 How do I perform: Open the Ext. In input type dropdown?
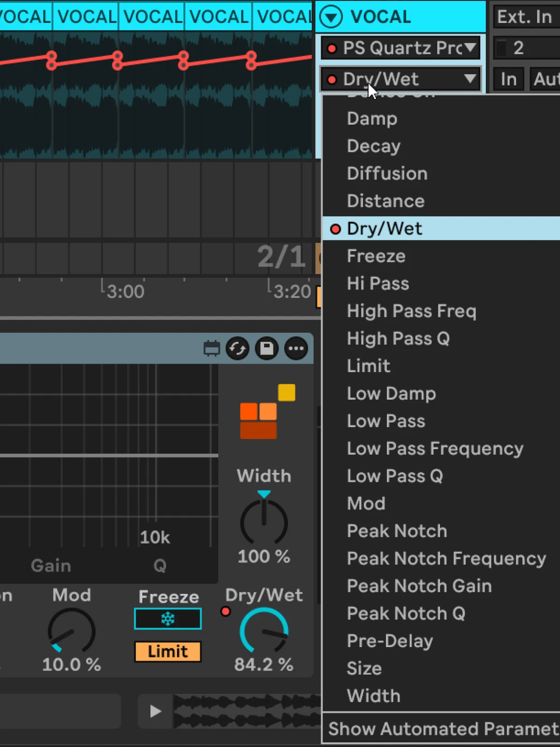(525, 17)
